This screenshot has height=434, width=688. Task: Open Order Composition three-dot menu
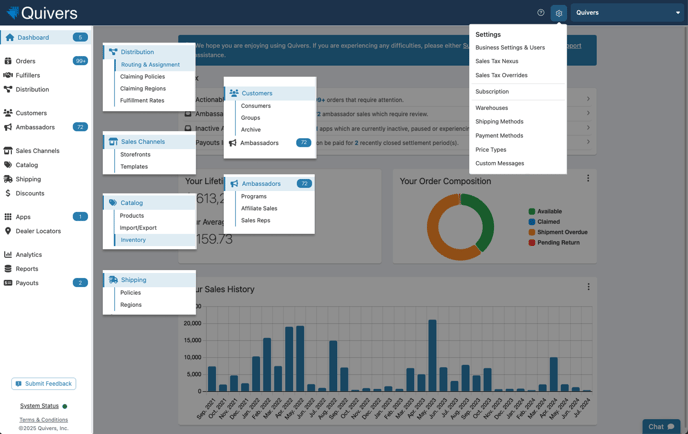pyautogui.click(x=588, y=178)
